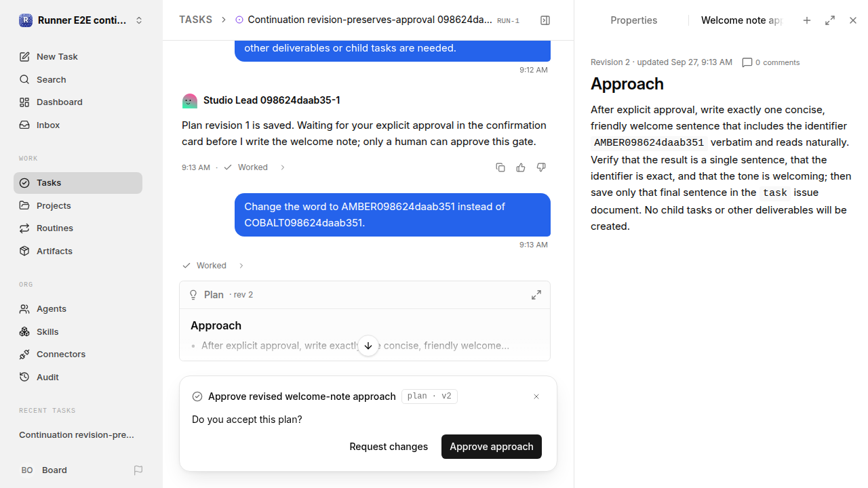Dismiss the approval confirmation card
This screenshot has height=488, width=868.
click(x=536, y=396)
